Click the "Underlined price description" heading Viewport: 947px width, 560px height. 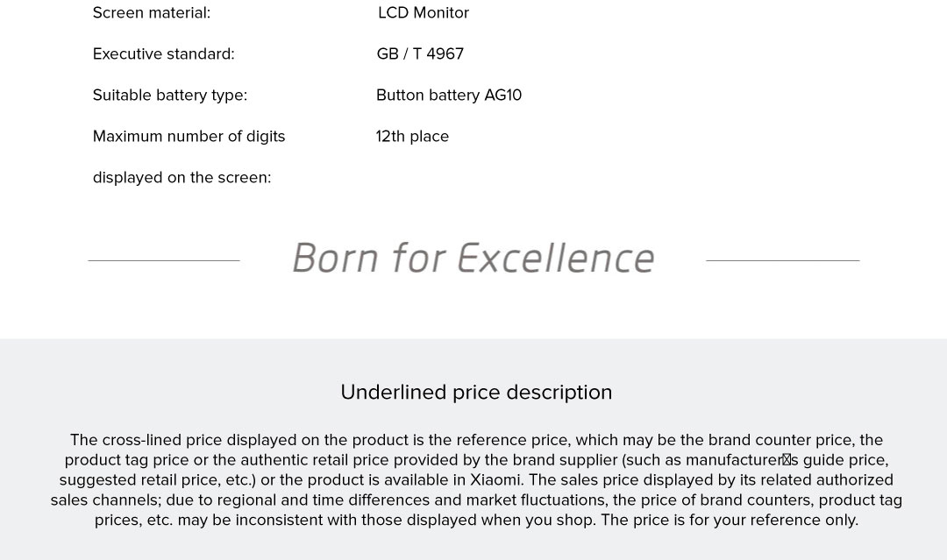click(x=476, y=393)
